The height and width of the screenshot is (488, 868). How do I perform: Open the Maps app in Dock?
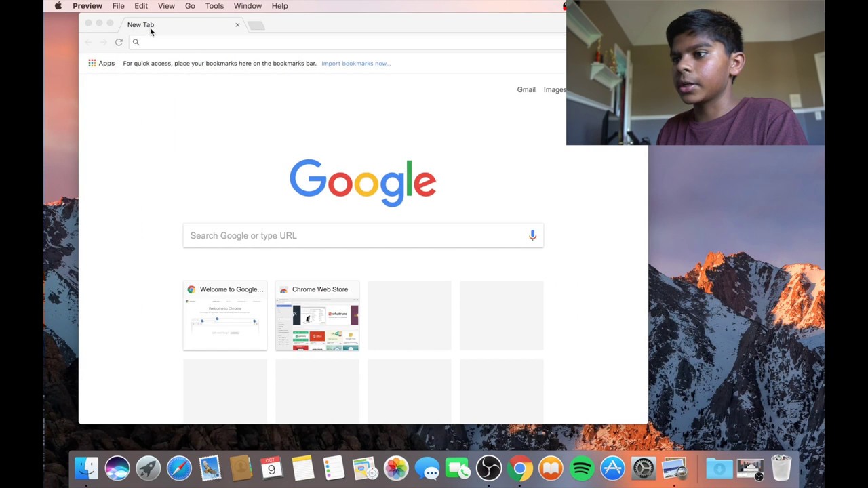(365, 468)
